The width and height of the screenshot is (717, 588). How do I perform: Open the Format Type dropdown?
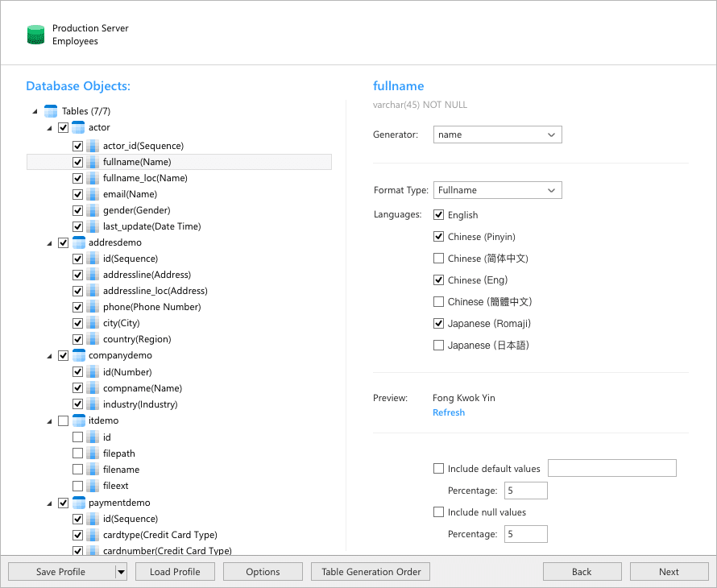497,190
